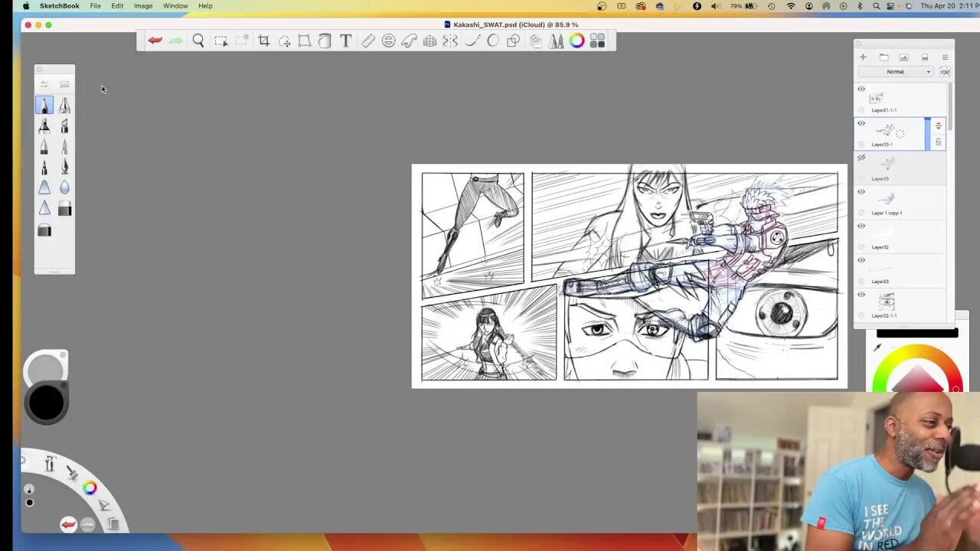Click the undo arrow in the lagoon
980x551 pixels.
(68, 524)
